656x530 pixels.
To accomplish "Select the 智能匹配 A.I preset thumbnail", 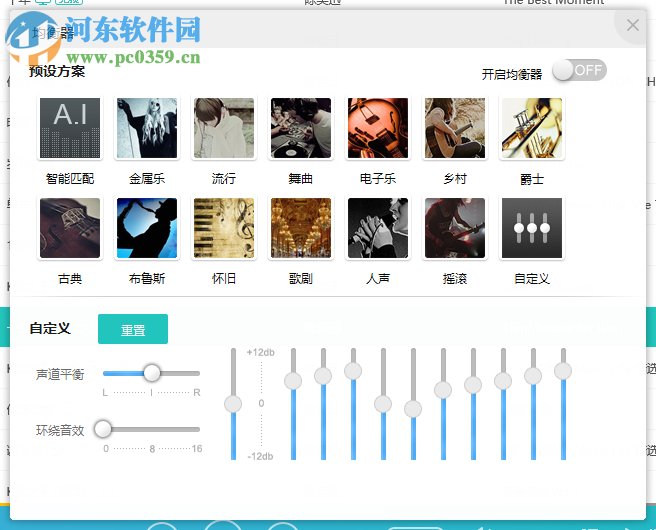I will click(70, 128).
